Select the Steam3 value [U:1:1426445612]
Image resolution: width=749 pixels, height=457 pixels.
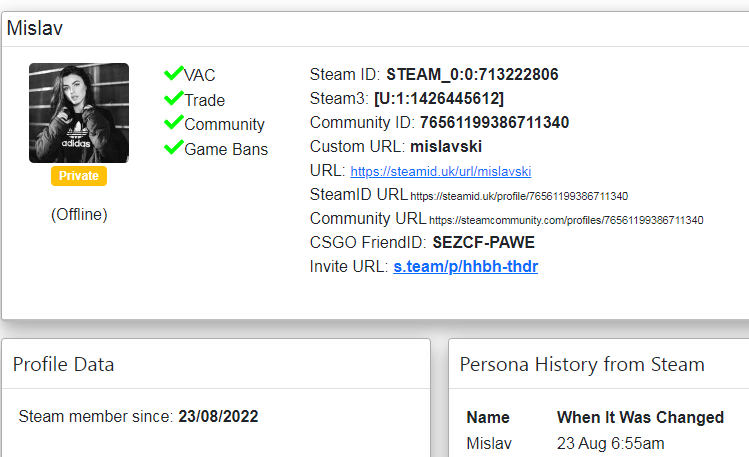tap(439, 98)
